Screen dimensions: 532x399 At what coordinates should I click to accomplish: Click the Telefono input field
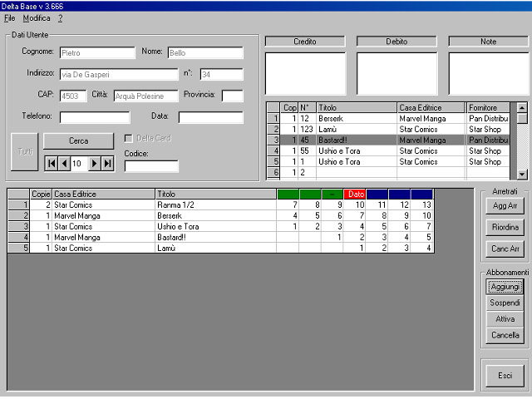[95, 117]
